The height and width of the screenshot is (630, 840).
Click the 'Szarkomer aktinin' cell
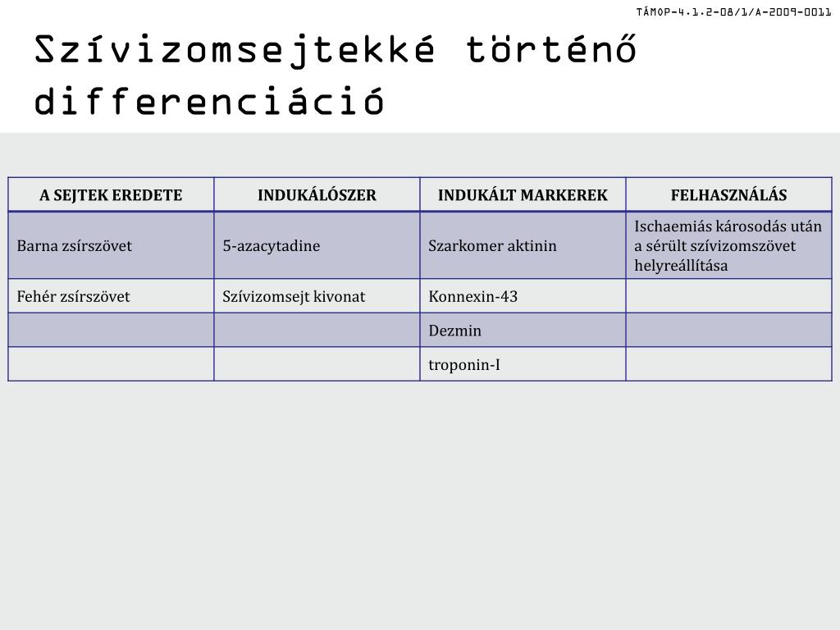click(x=523, y=245)
